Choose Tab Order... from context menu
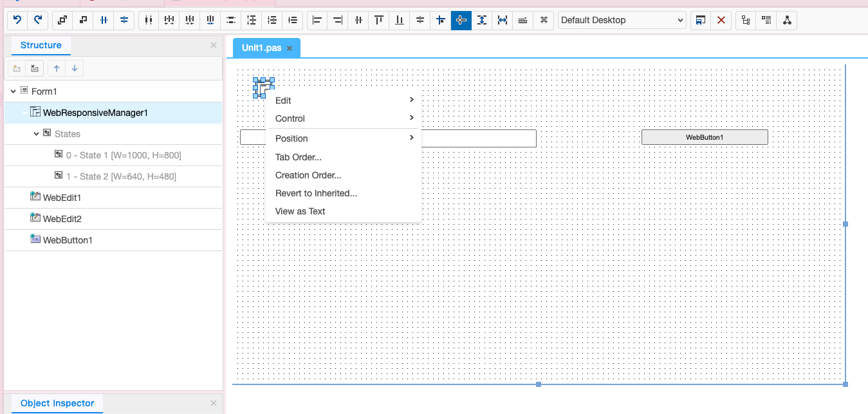This screenshot has height=414, width=868. 299,157
